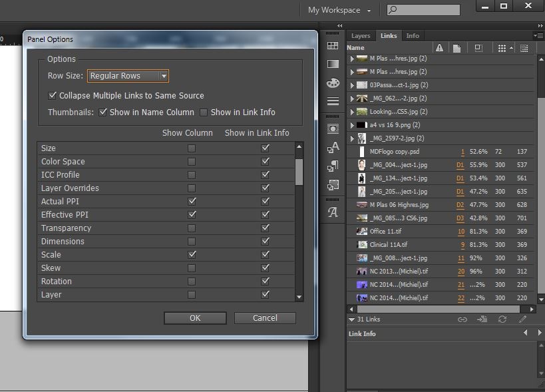Open the Paragraph Styles panel icon
Screen dimensions: 545x392
(333, 166)
